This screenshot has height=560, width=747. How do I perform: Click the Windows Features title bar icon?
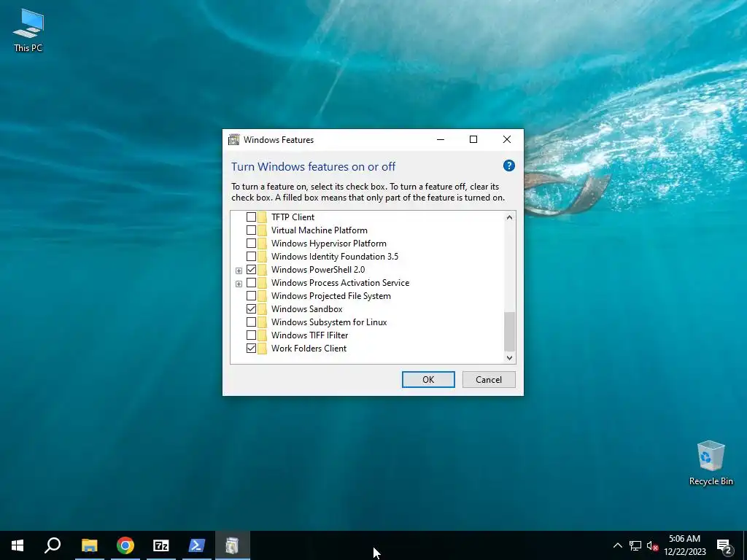click(x=234, y=139)
